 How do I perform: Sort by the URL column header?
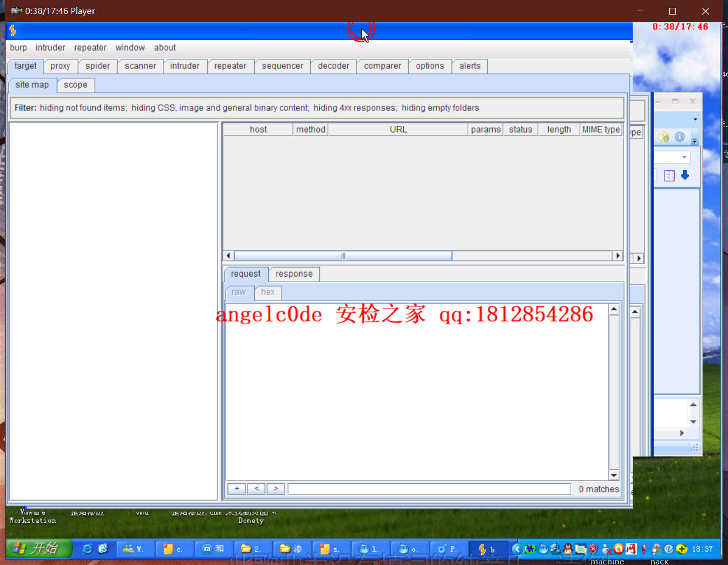point(398,129)
